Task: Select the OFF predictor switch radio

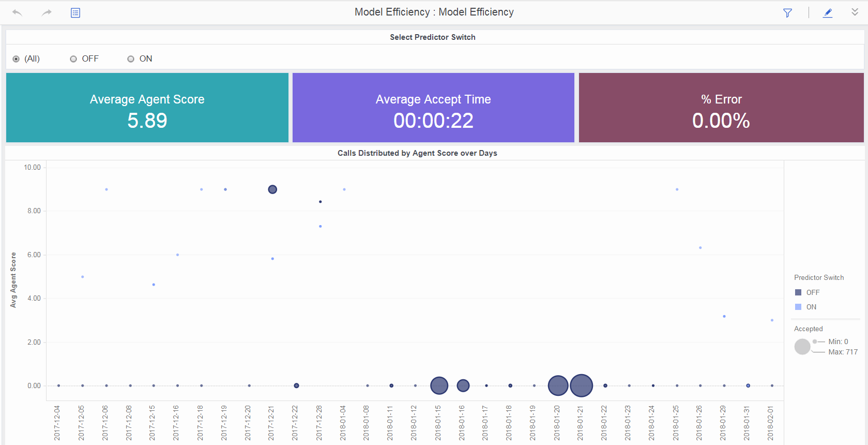Action: [x=73, y=59]
